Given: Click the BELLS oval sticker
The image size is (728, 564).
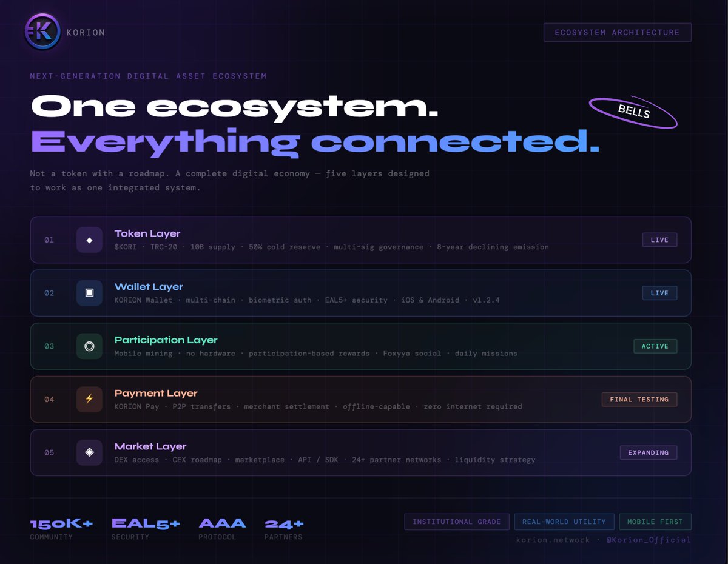Looking at the screenshot, I should tap(633, 113).
